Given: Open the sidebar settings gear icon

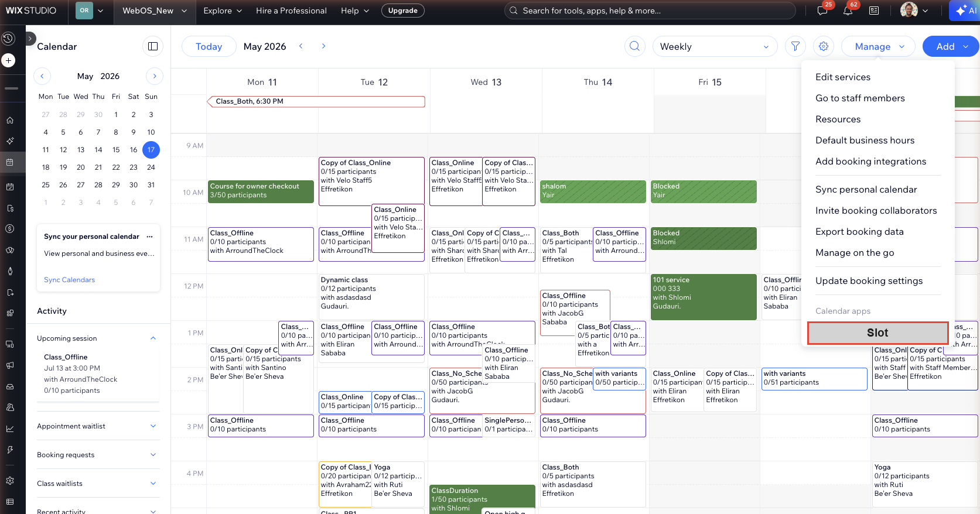Looking at the screenshot, I should [x=10, y=481].
